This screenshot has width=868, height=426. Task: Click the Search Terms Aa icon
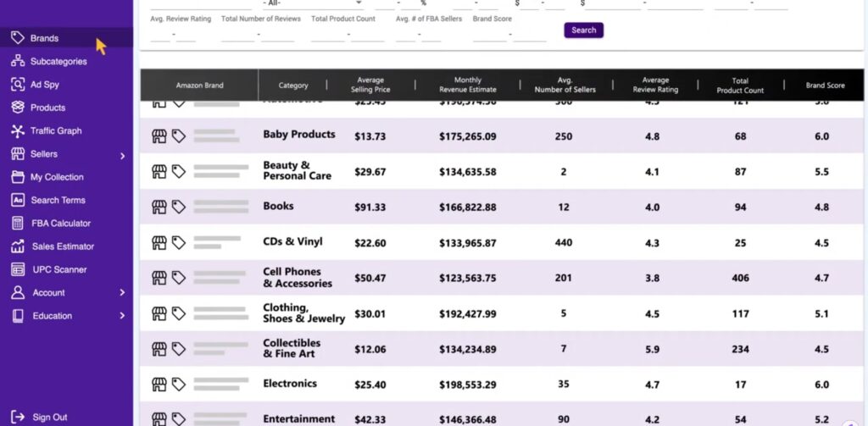click(x=18, y=200)
